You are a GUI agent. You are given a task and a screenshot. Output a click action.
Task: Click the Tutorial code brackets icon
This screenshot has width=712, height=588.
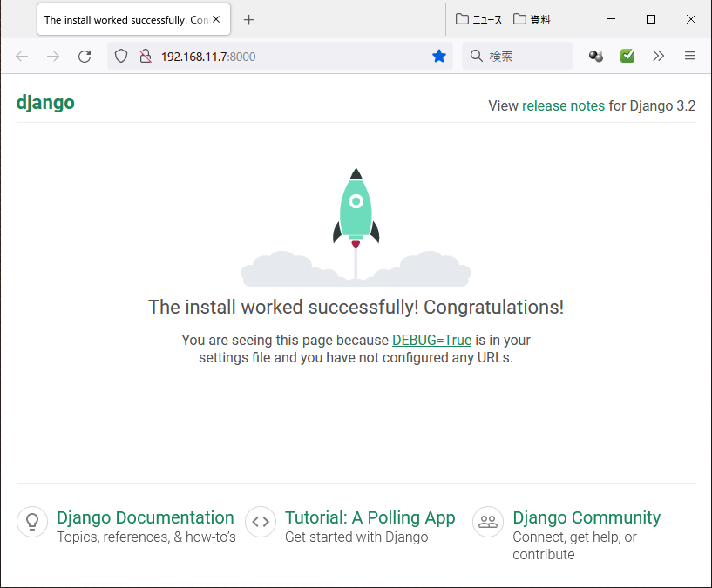pyautogui.click(x=261, y=522)
